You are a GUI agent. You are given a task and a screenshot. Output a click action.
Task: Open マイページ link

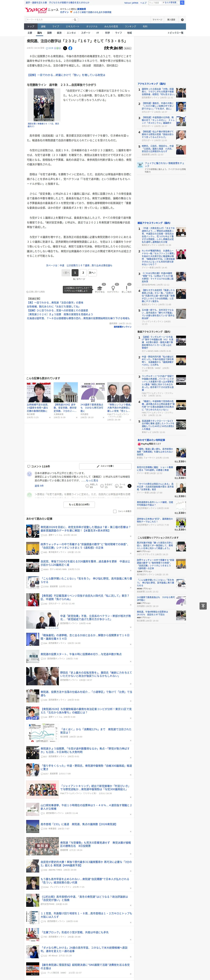[157, 20]
